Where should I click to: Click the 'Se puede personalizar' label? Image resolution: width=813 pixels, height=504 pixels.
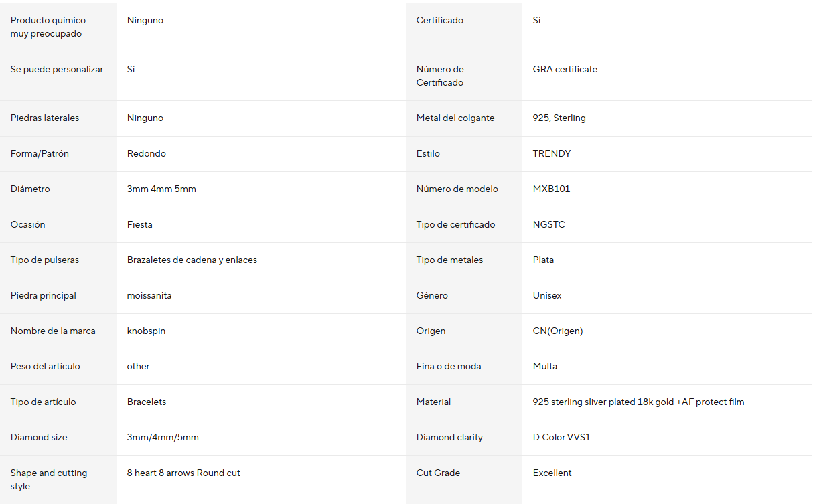click(x=57, y=69)
